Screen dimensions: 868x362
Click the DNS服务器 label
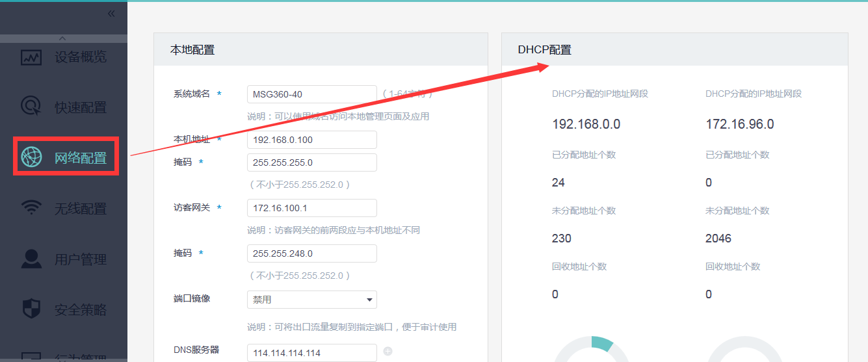196,350
